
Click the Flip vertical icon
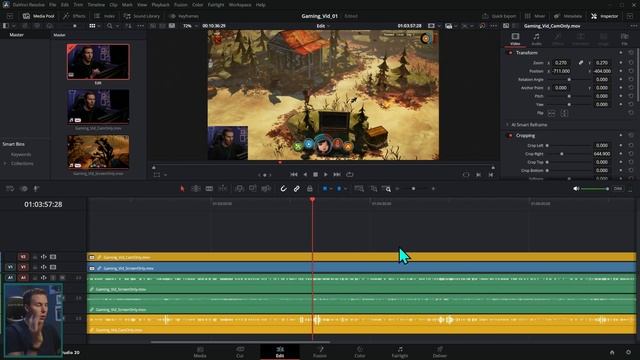click(564, 113)
